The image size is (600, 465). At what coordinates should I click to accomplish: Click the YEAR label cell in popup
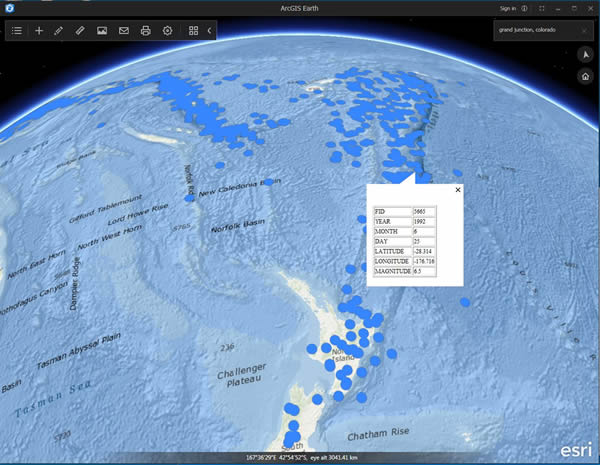[393, 222]
